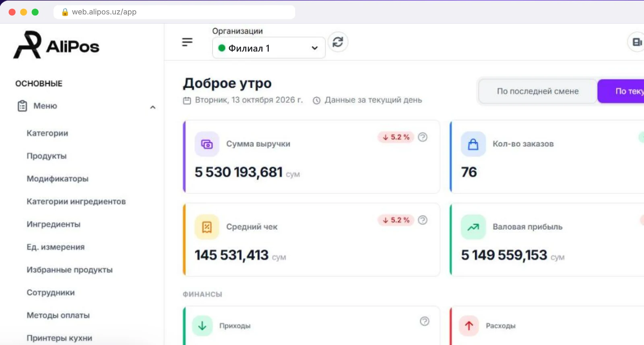This screenshot has width=644, height=345.
Task: Open Категории in sidebar
Action: pyautogui.click(x=47, y=133)
